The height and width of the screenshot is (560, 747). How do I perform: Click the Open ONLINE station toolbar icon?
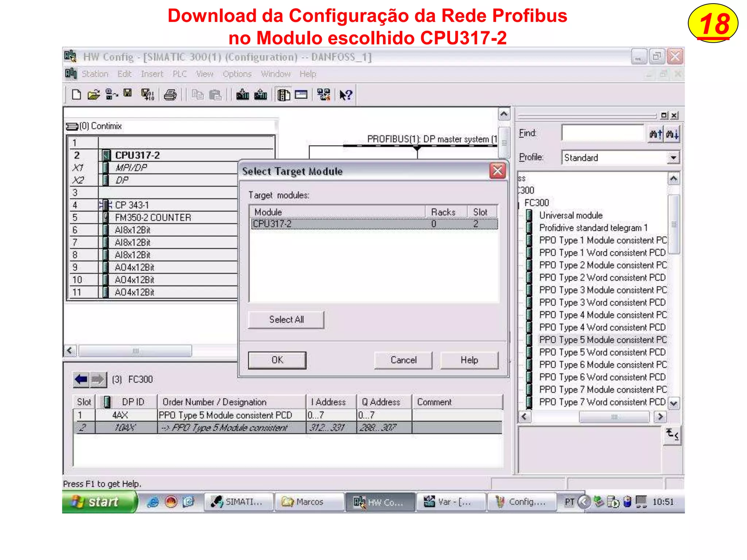click(x=111, y=95)
